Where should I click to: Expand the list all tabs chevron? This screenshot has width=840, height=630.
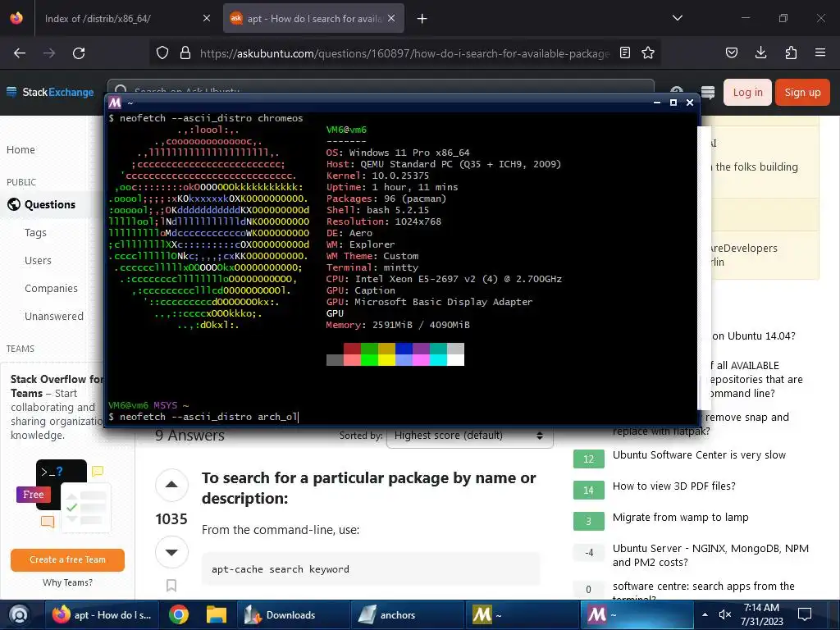pos(678,18)
